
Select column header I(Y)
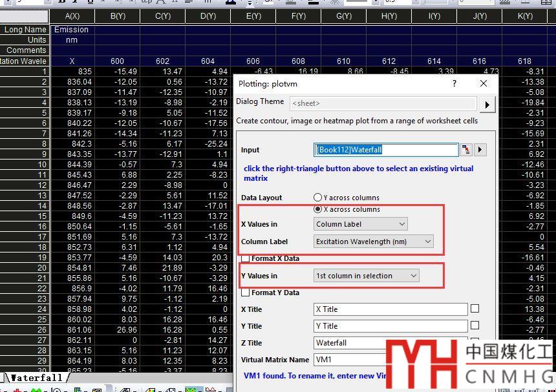click(434, 16)
